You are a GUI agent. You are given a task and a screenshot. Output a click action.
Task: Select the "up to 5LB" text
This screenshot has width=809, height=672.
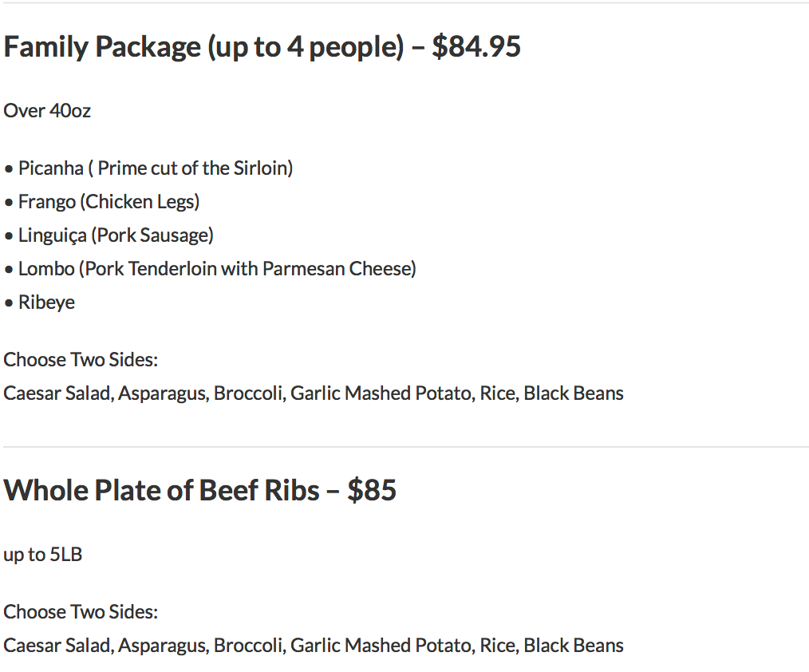pos(43,555)
